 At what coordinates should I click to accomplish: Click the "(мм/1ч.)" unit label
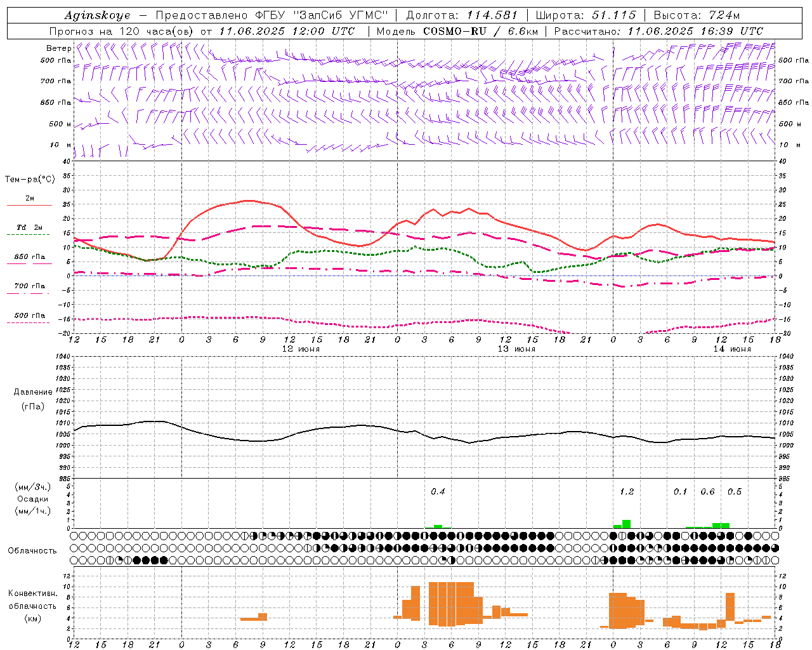[32, 511]
